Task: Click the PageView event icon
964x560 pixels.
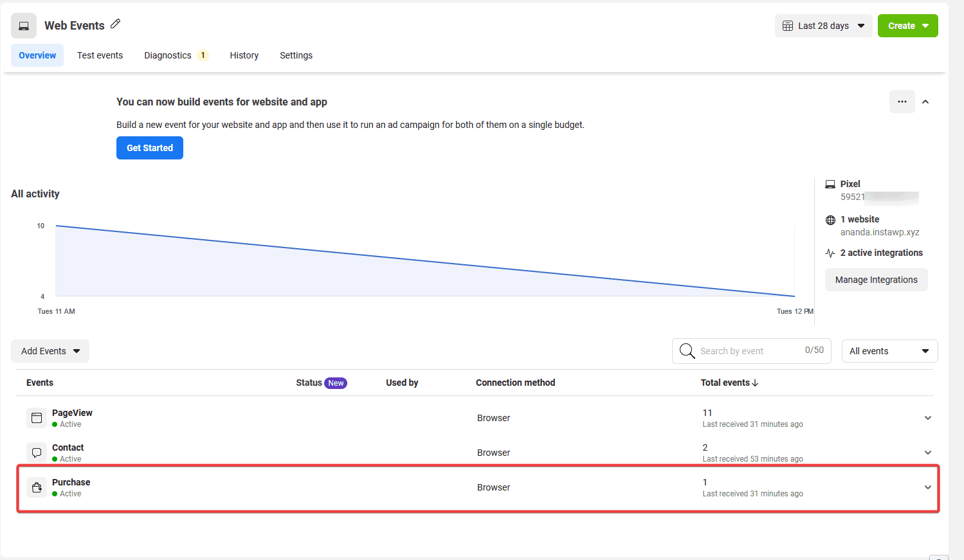Action: point(37,418)
